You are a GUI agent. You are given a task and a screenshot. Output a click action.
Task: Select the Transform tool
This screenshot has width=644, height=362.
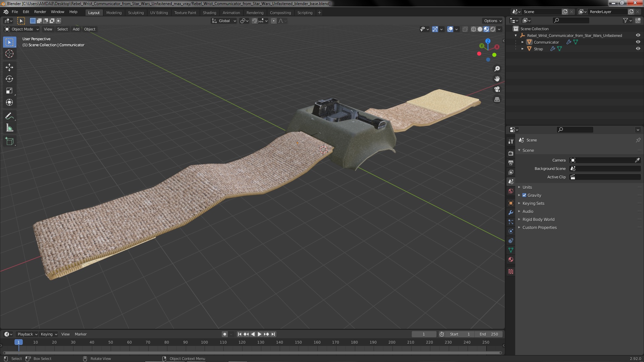pos(9,102)
